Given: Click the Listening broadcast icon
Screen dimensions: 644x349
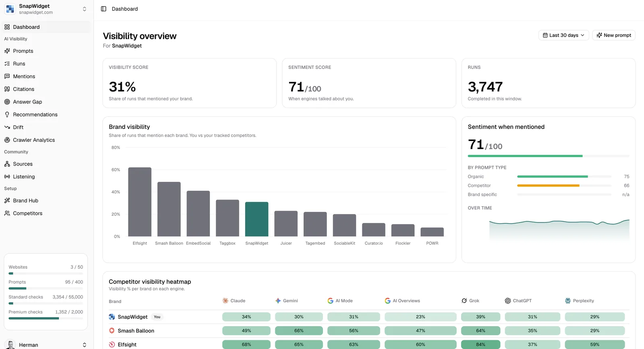Looking at the screenshot, I should click(x=7, y=177).
